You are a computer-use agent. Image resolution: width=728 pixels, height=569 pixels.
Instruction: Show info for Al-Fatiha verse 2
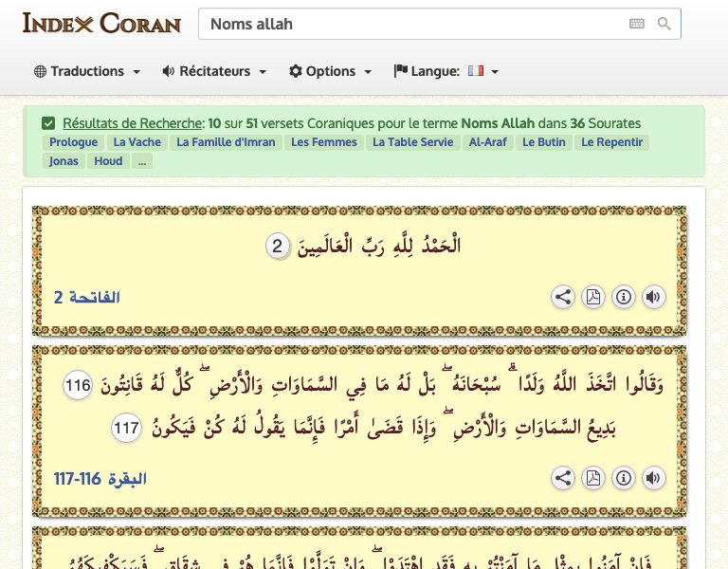(x=624, y=297)
